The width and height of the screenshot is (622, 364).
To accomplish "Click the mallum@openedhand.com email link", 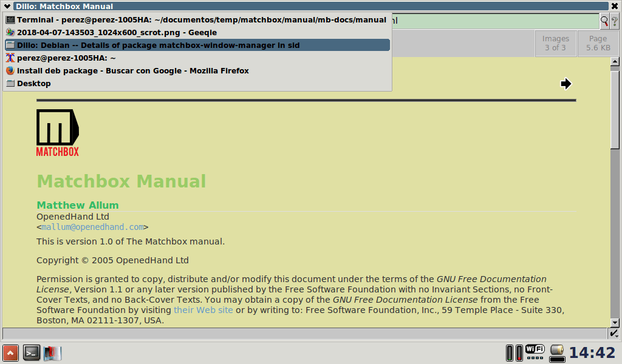I will coord(92,227).
